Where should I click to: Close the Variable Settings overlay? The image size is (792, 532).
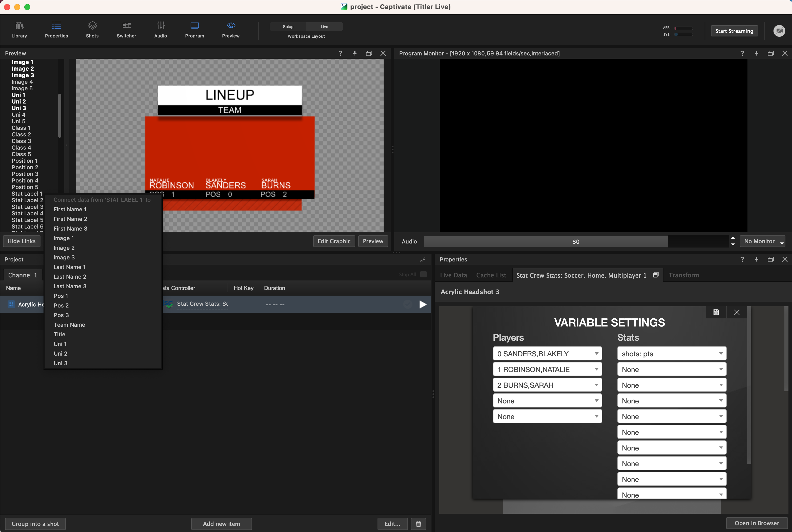pos(737,312)
